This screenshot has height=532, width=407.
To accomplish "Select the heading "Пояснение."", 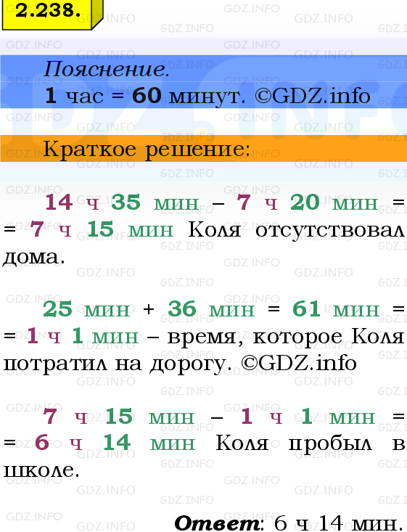I will (107, 70).
